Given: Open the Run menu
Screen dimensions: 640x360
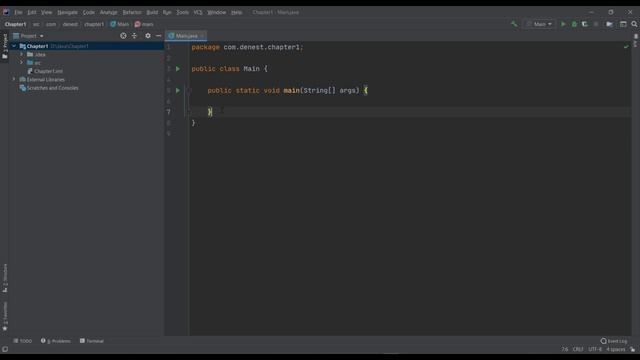Looking at the screenshot, I should click(167, 12).
